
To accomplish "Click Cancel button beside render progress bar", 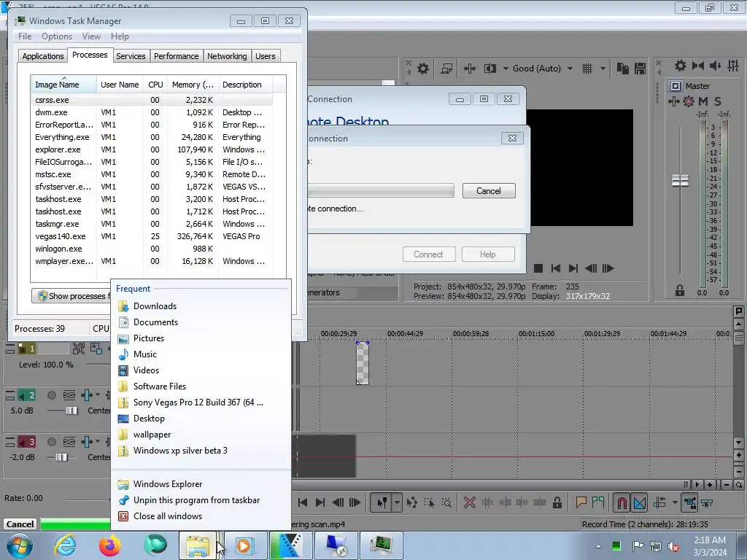I will [x=20, y=524].
